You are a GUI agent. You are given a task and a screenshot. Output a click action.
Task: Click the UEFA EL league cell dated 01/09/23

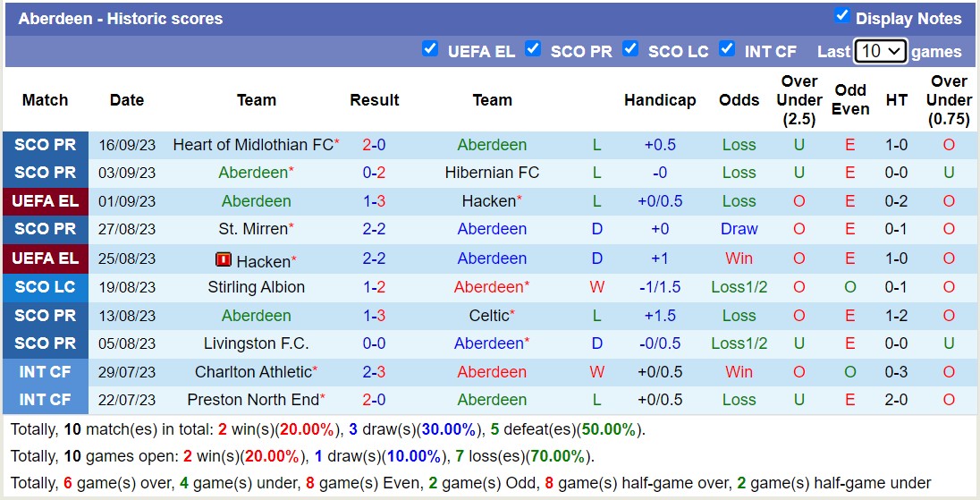[x=46, y=201]
